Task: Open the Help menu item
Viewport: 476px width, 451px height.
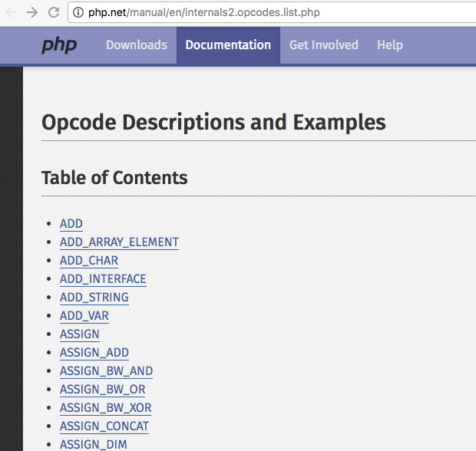Action: (389, 45)
